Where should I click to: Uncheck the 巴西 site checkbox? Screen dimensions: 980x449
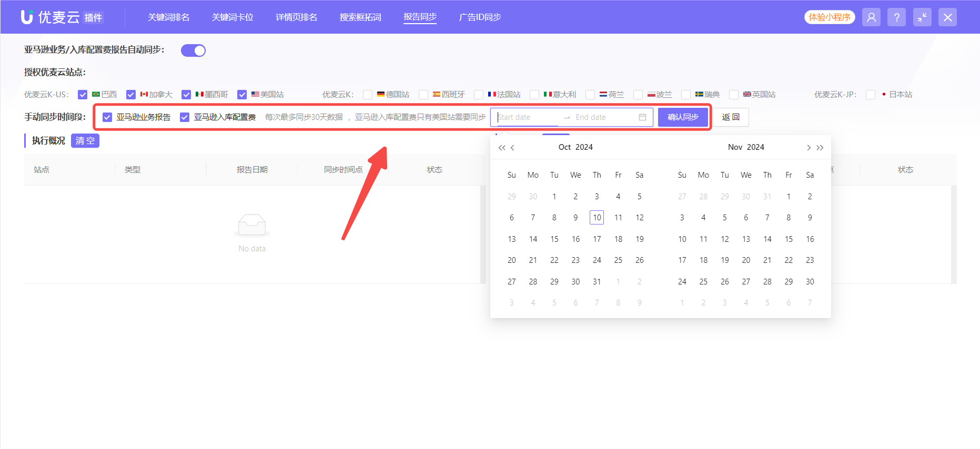(83, 95)
